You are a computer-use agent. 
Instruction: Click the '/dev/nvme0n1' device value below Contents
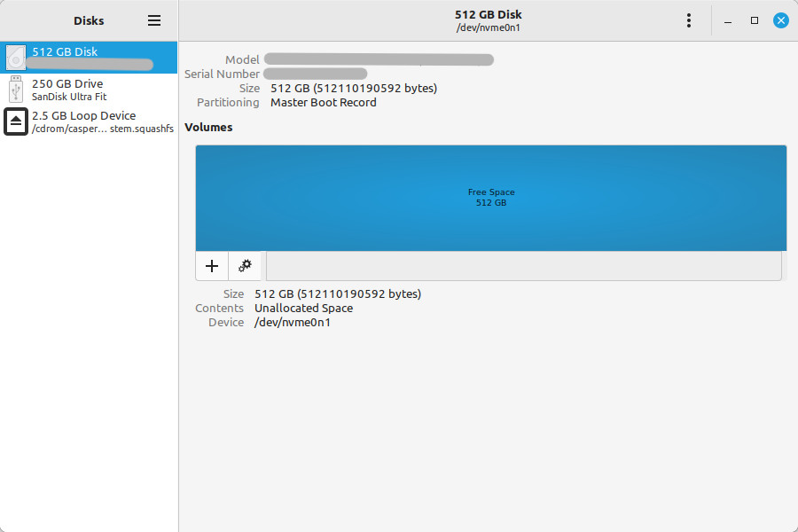293,322
